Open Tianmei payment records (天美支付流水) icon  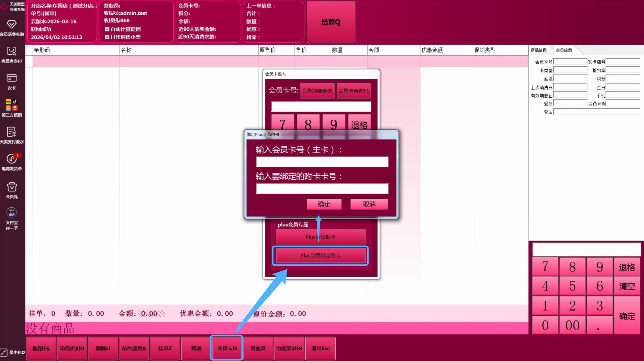pyautogui.click(x=12, y=135)
